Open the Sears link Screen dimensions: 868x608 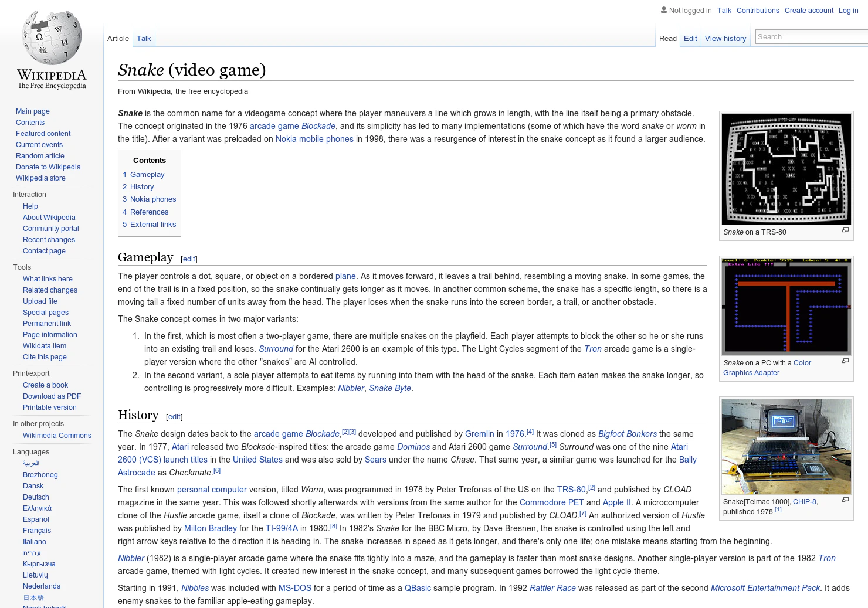pyautogui.click(x=375, y=460)
